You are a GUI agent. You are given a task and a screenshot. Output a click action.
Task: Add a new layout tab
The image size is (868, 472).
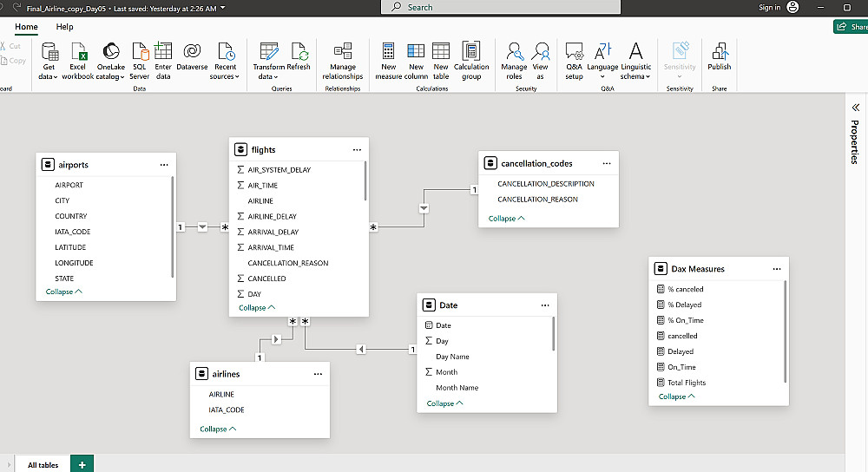click(x=82, y=465)
